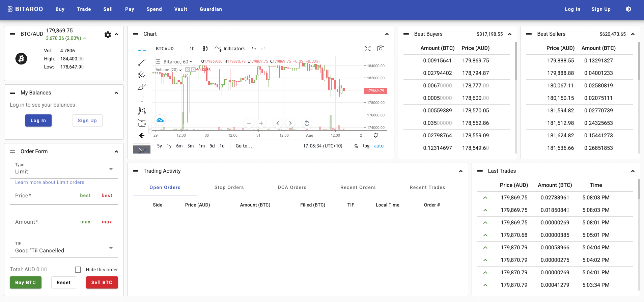Click the green Buy BTC button

point(26,282)
